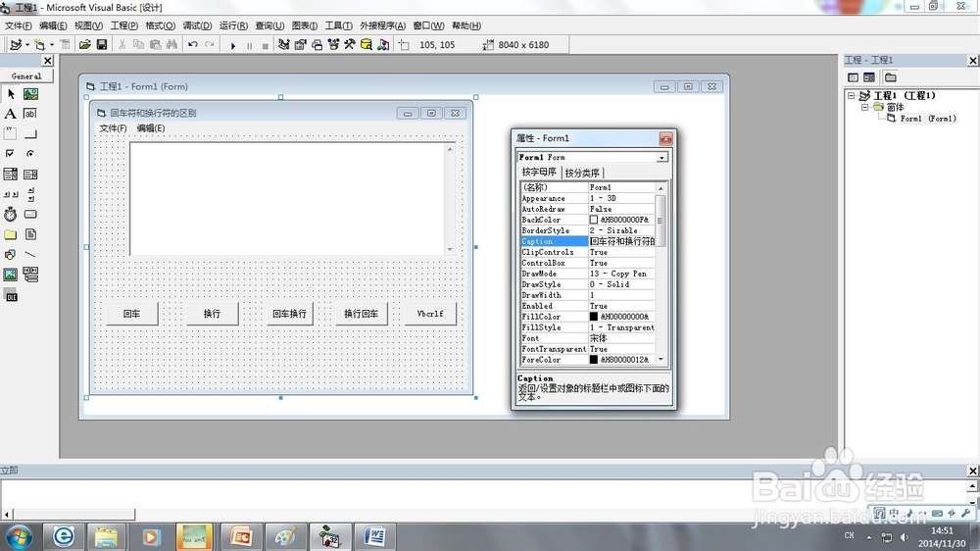Select the HScrollBar control tool
The height and width of the screenshot is (551, 980).
tap(11, 194)
